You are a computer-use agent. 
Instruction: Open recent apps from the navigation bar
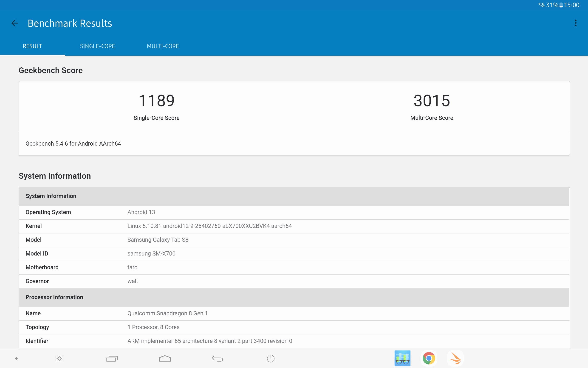click(112, 359)
